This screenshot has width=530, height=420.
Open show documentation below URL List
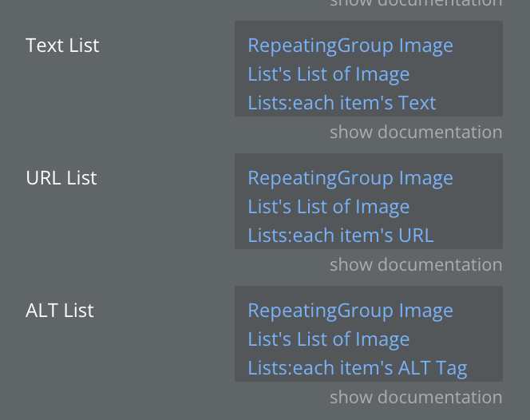pos(416,264)
